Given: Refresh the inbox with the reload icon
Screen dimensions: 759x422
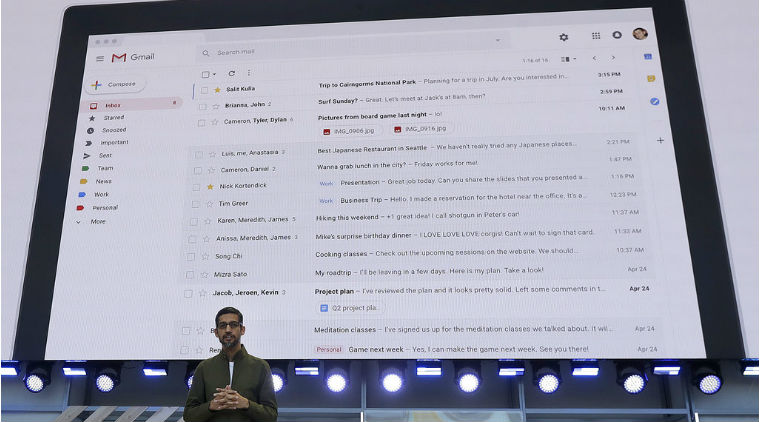Looking at the screenshot, I should pos(232,73).
